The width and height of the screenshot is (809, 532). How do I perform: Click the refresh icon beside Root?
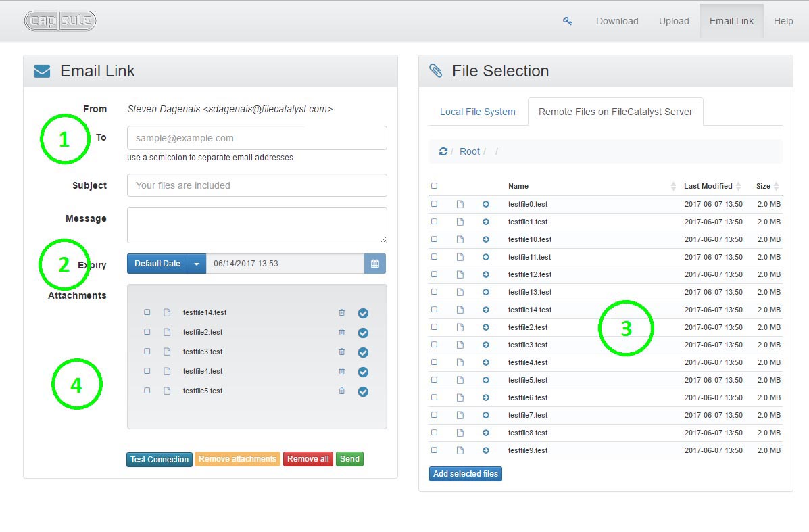coord(443,151)
